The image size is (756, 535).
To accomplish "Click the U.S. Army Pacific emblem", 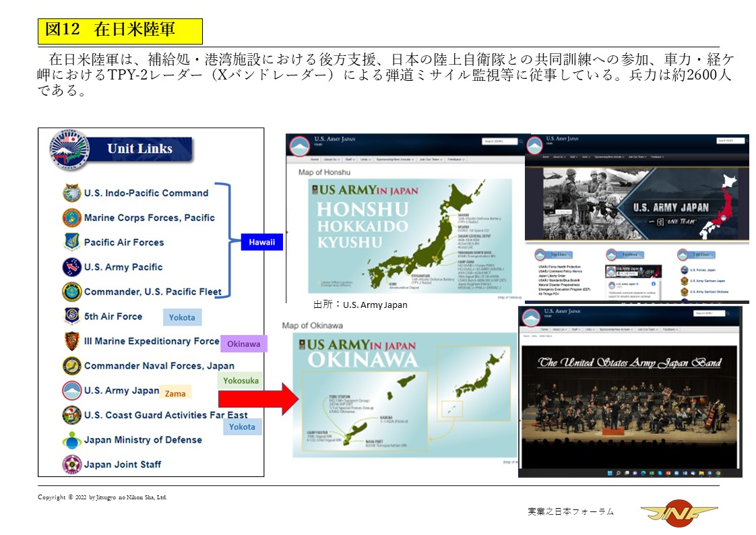I will coord(71,267).
